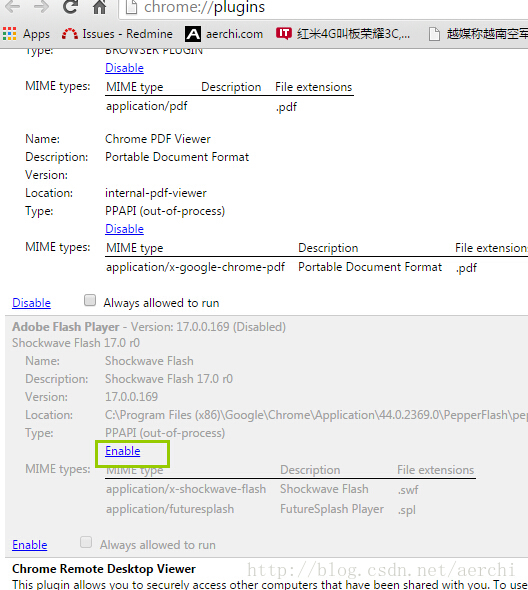The height and width of the screenshot is (590, 528).
Task: Reload the chrome://plugins page
Action: (x=70, y=6)
